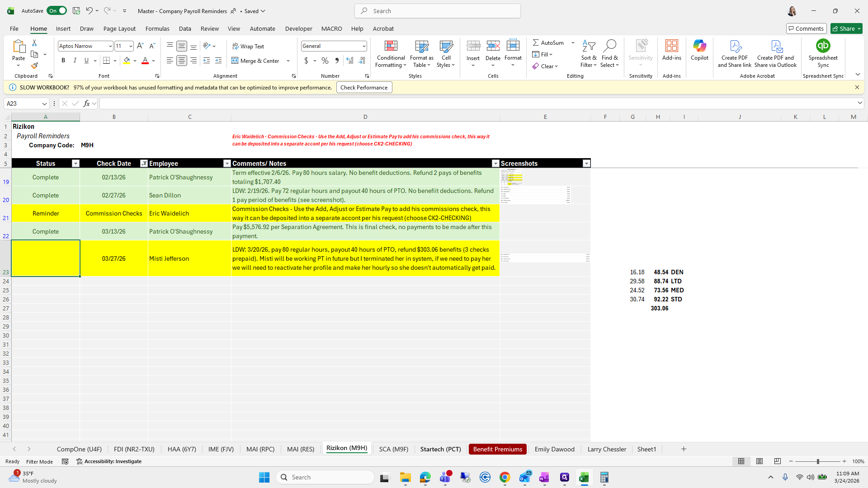Click the Format Painter brush icon

[34, 66]
